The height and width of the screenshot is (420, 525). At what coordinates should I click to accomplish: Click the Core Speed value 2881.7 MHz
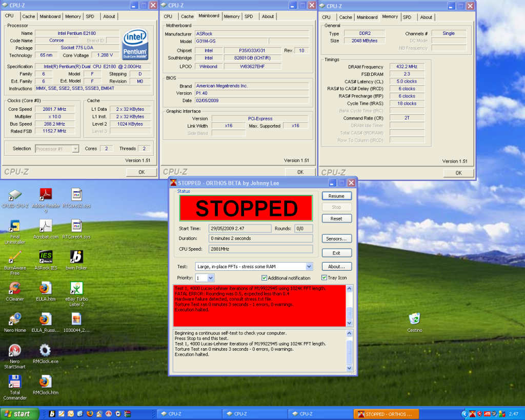click(x=54, y=109)
